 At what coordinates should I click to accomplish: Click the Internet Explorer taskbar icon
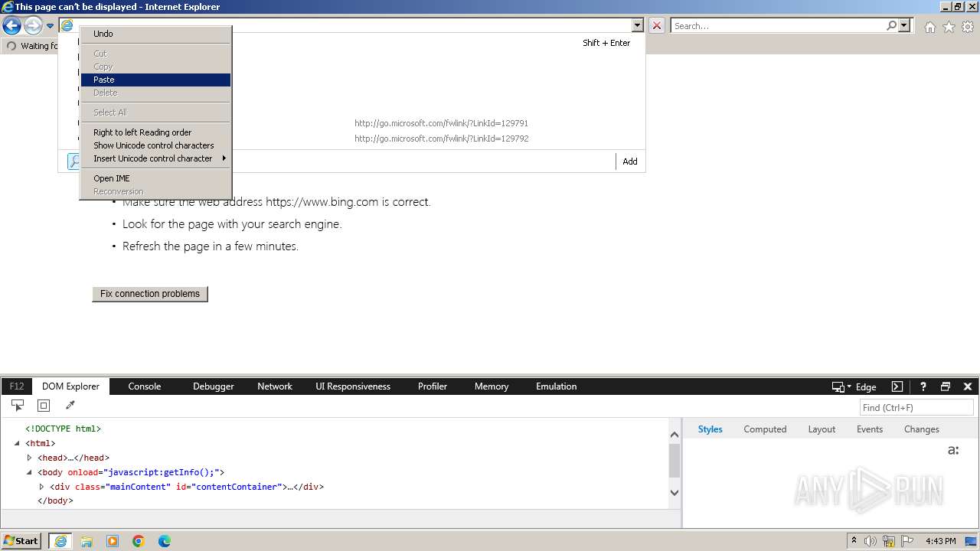point(60,541)
